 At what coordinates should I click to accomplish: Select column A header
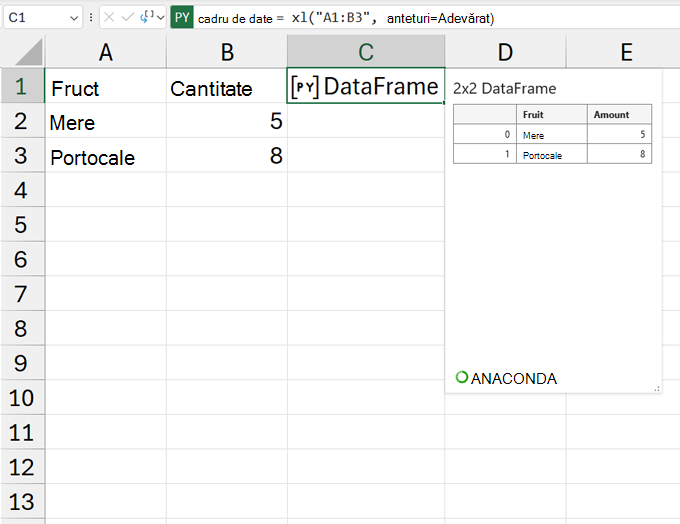(106, 52)
